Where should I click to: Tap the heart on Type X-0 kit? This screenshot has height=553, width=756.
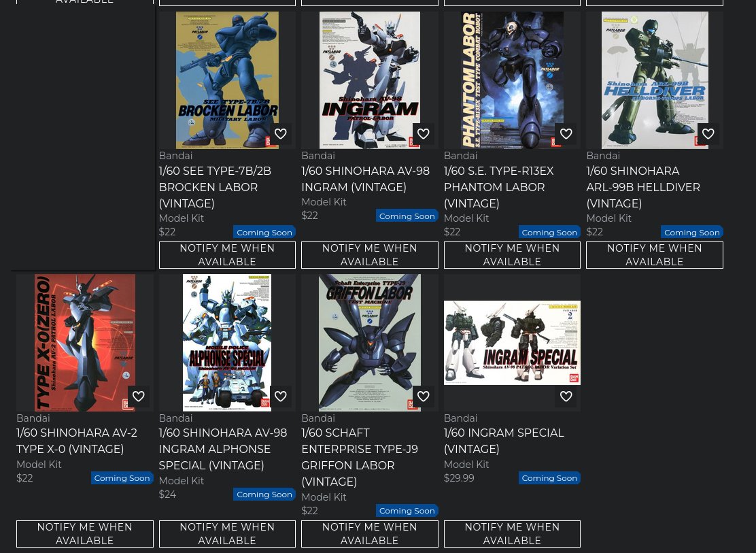click(139, 396)
